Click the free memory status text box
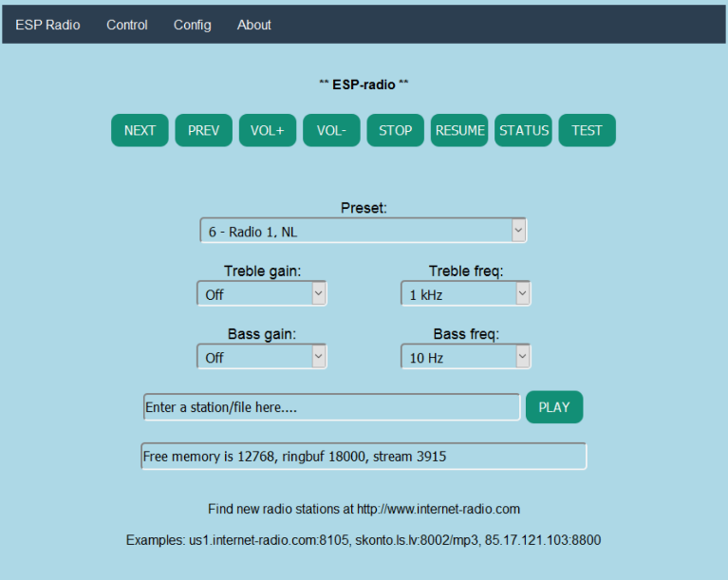Image resolution: width=728 pixels, height=580 pixels. click(364, 457)
